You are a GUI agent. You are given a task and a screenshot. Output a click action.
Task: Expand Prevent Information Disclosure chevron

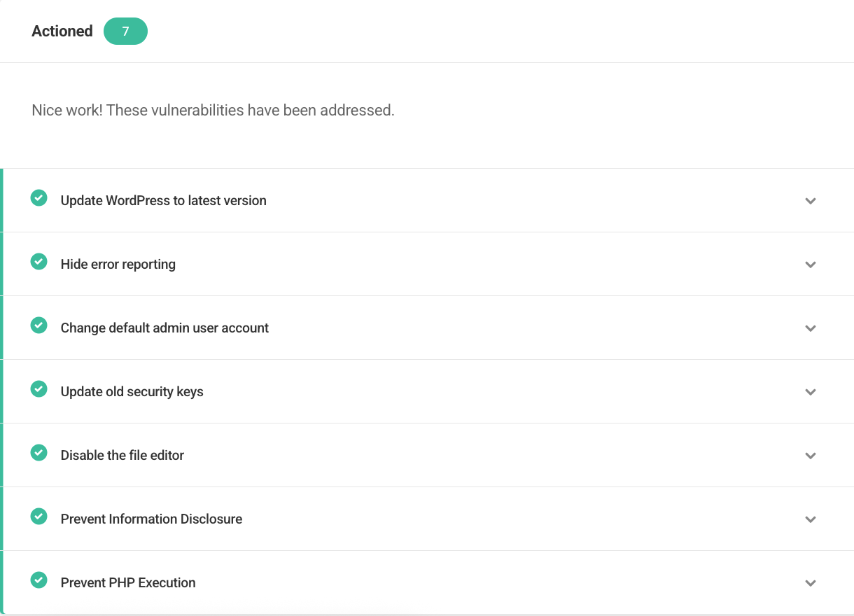tap(811, 519)
